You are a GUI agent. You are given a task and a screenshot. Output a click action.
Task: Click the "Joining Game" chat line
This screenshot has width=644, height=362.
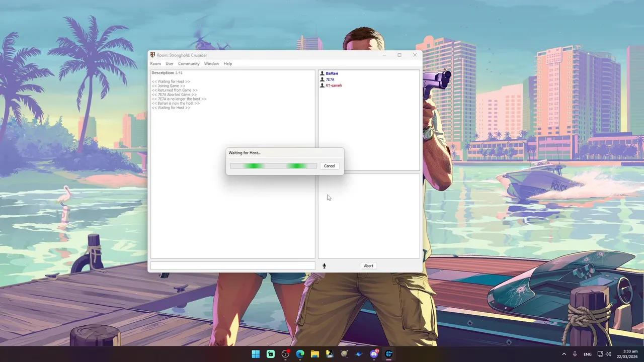pyautogui.click(x=169, y=86)
